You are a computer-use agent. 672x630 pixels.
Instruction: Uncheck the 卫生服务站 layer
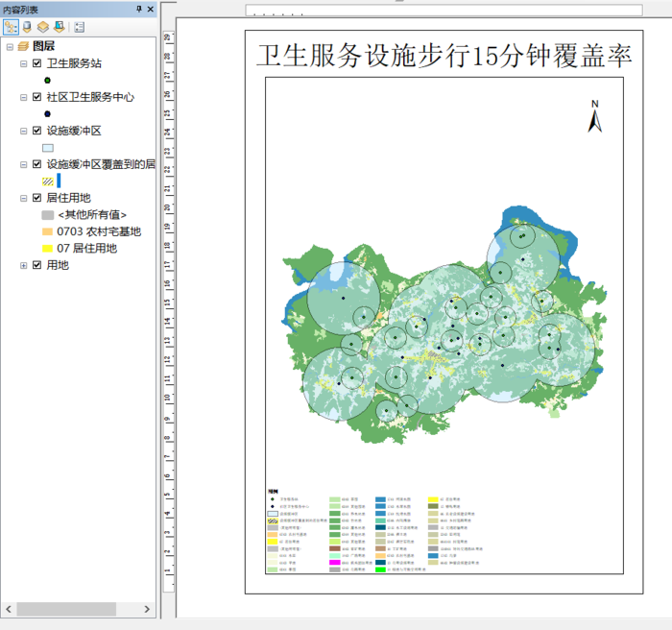click(36, 63)
